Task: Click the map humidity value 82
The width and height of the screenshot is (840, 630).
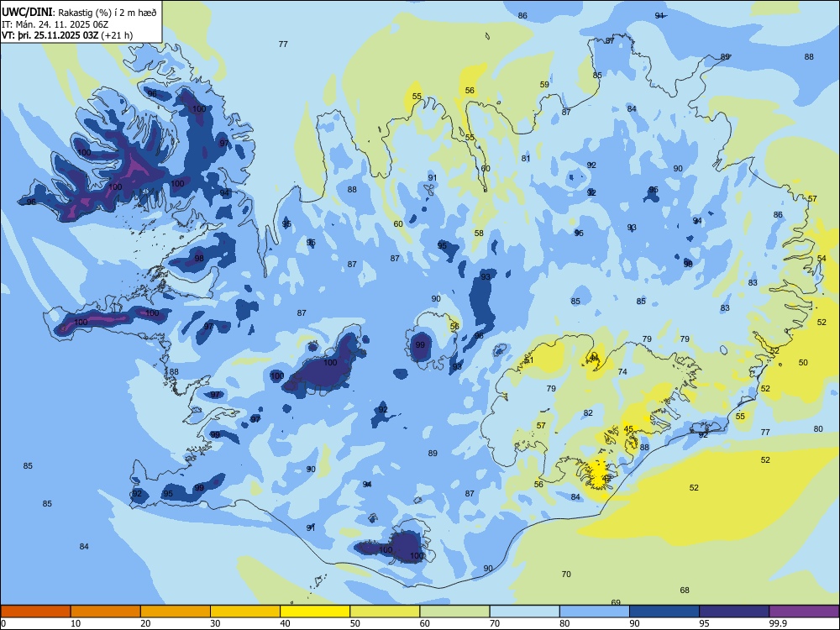Action: tap(588, 413)
